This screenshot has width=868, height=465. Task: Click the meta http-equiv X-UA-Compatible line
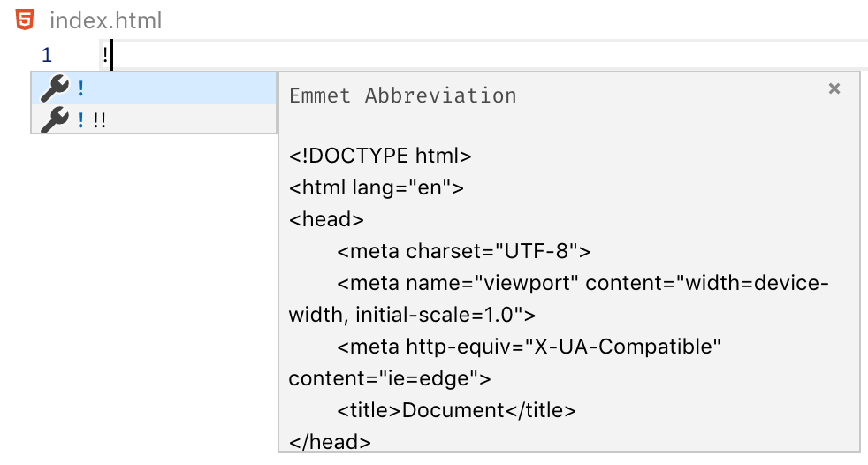(529, 347)
